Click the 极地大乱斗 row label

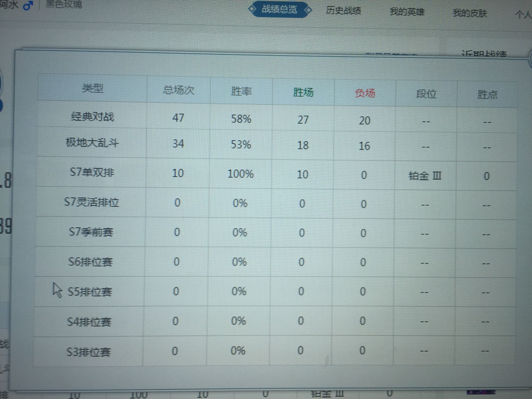[x=92, y=143]
